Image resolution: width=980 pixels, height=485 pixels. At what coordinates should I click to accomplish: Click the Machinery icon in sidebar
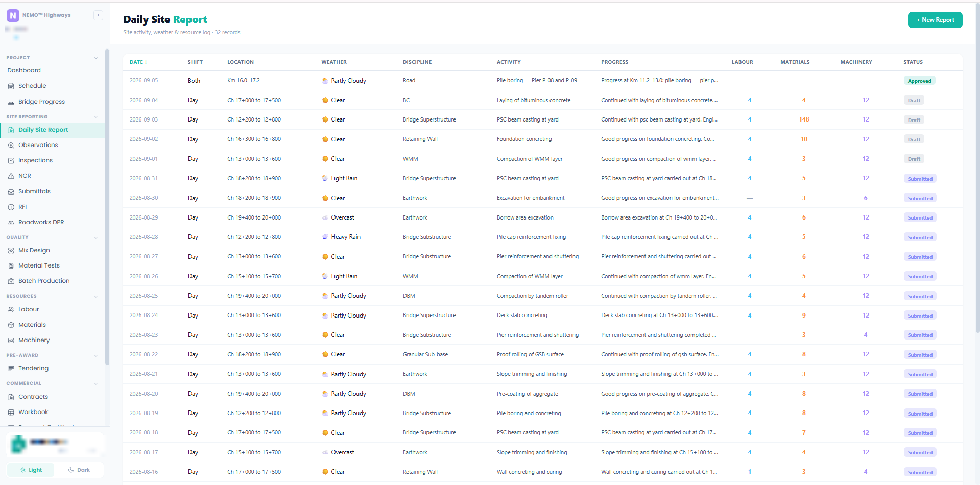point(11,341)
